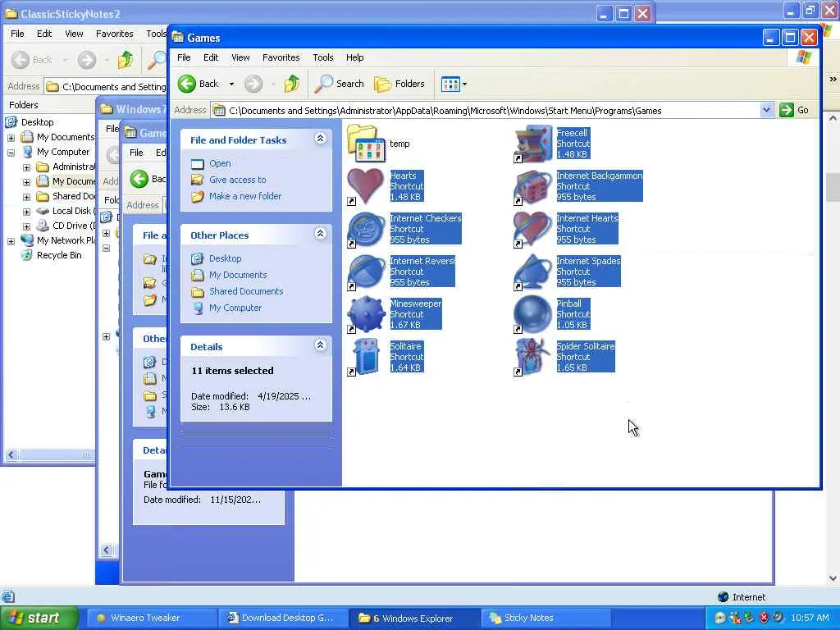Click the Games address path field

coord(486,111)
